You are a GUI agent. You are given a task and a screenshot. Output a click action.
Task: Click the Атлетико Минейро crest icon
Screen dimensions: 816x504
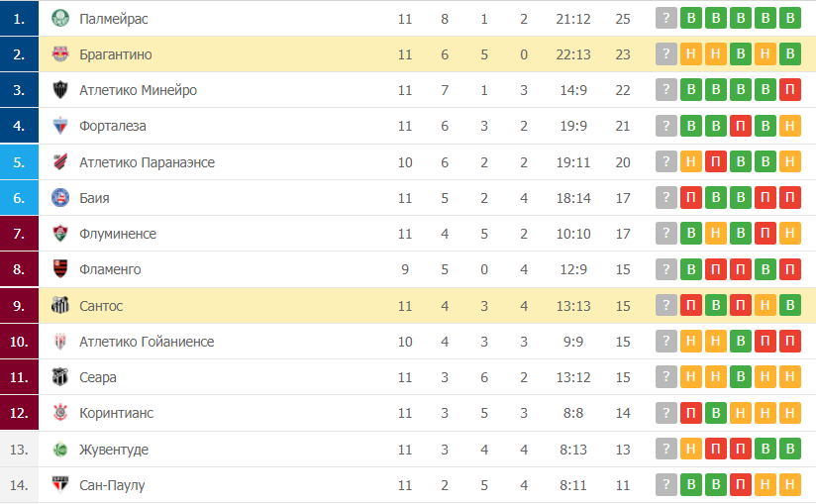point(60,89)
